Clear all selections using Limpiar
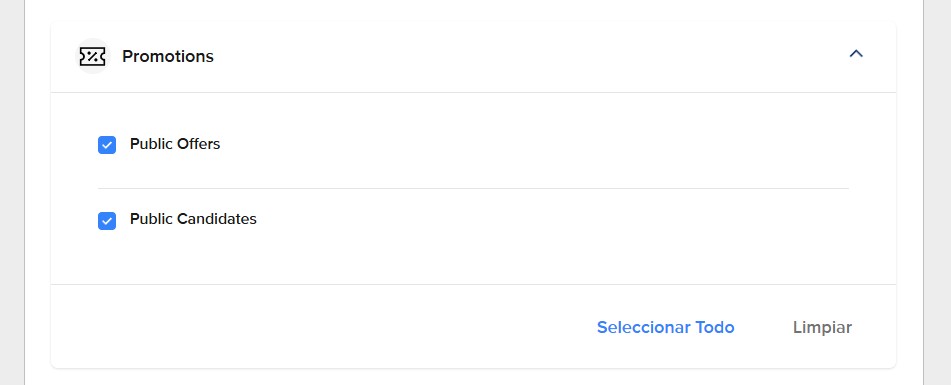The width and height of the screenshot is (951, 385). point(822,327)
